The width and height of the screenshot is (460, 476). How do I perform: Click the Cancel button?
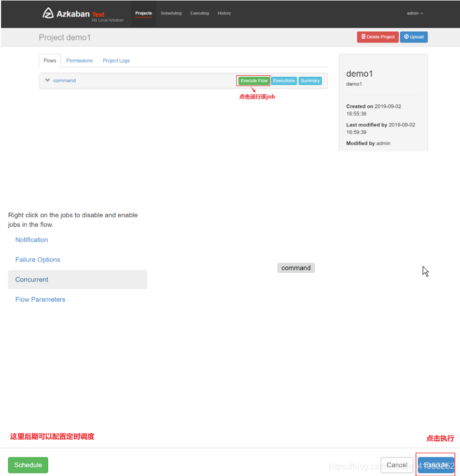click(x=397, y=465)
